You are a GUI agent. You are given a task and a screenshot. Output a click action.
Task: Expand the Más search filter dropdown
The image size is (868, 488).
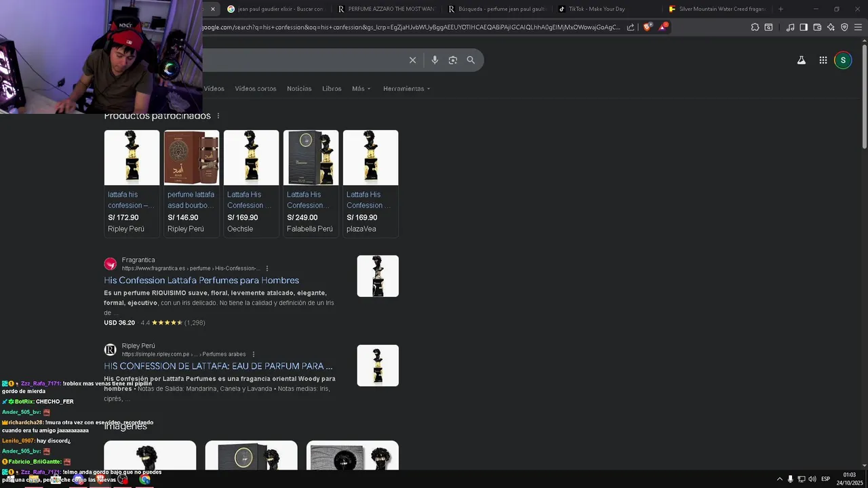pyautogui.click(x=361, y=89)
